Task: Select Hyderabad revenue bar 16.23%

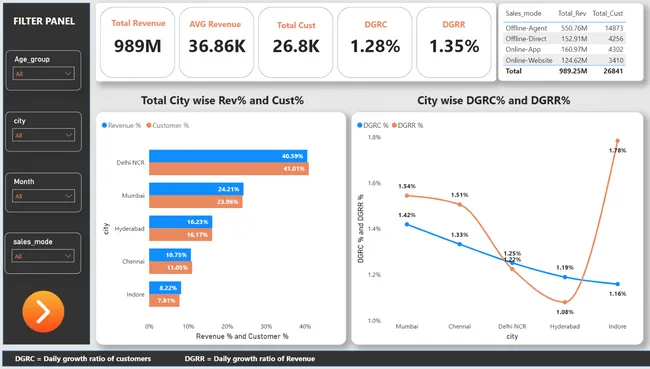Action: click(181, 222)
